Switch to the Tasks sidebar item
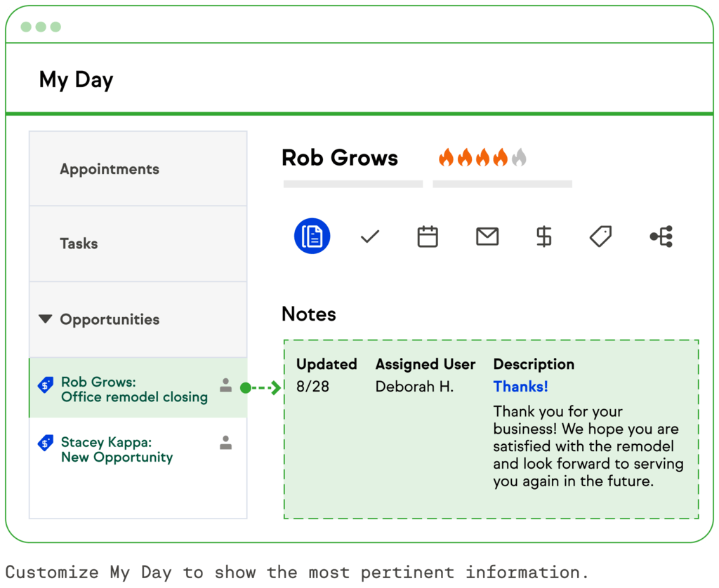 [x=79, y=243]
